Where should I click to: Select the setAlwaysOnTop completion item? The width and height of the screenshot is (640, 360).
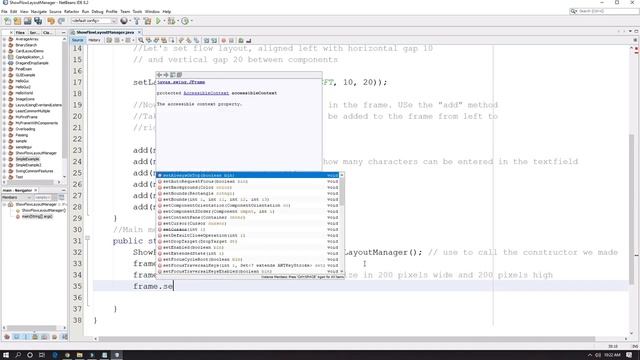point(248,176)
